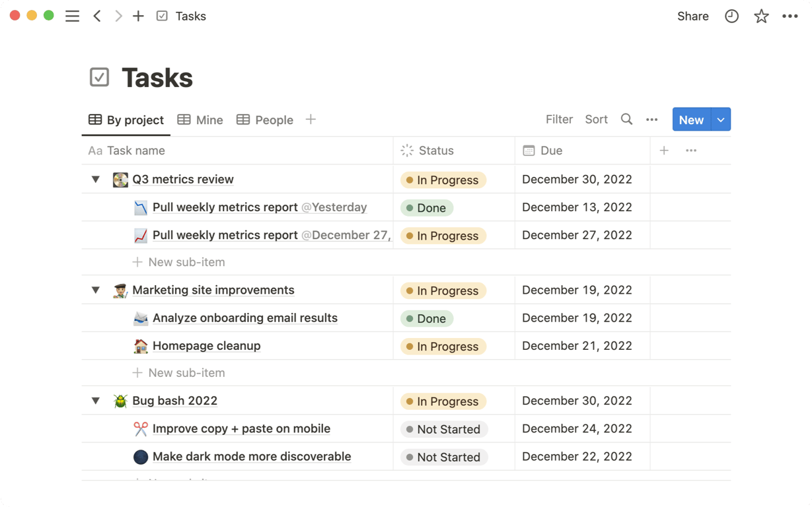Click Done status of Analyze onboarding email
Screen dimensions: 812x507
426,319
